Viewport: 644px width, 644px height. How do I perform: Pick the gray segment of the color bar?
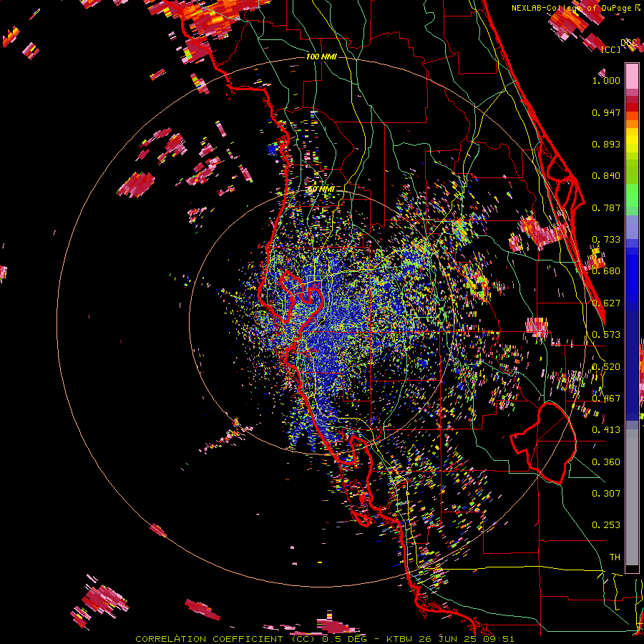click(632, 497)
